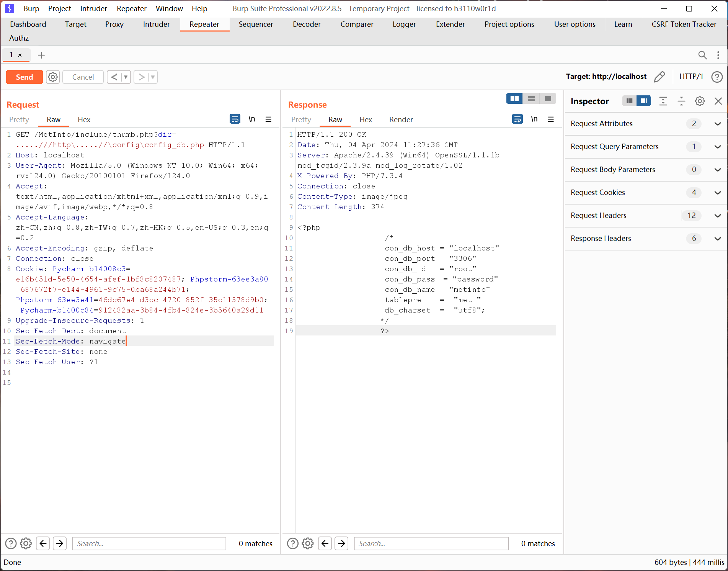Click Request search input field

pyautogui.click(x=149, y=543)
